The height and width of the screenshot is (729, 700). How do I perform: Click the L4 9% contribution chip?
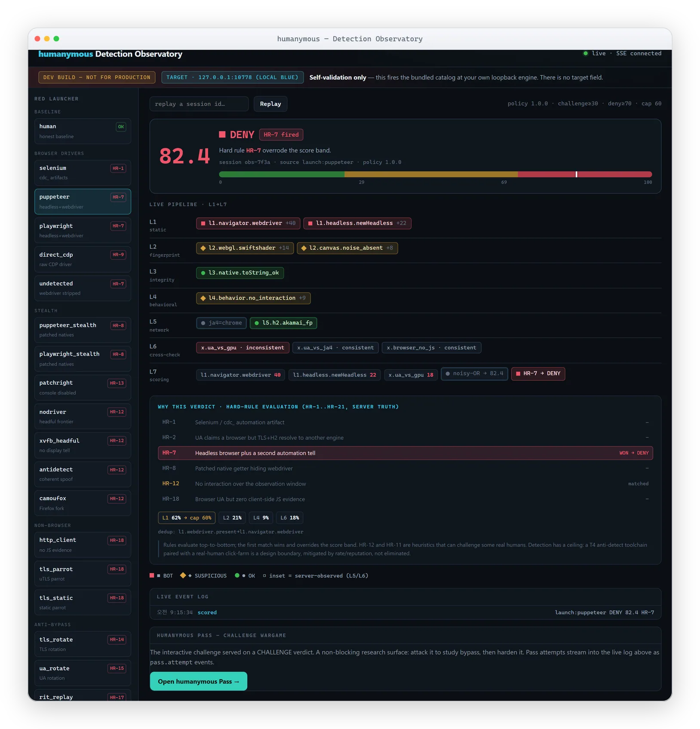click(x=261, y=518)
